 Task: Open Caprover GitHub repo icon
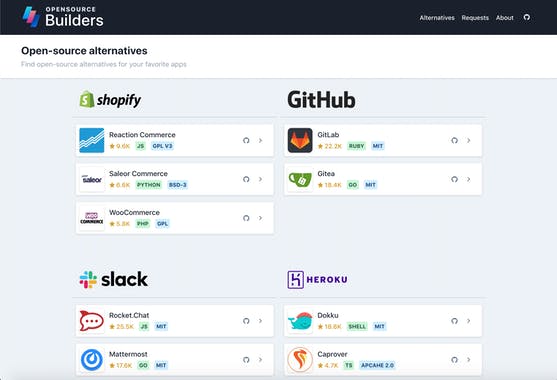tap(454, 359)
